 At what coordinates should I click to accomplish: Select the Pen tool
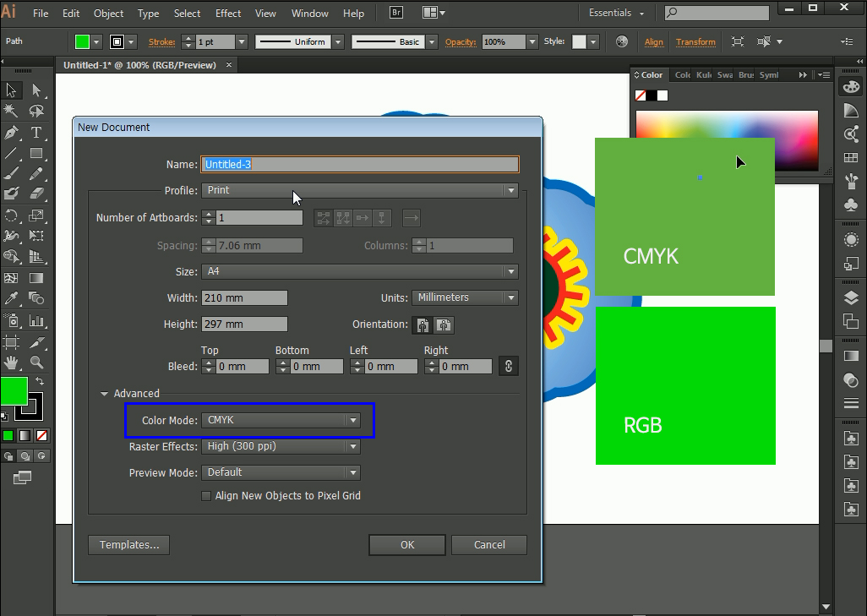click(x=11, y=133)
